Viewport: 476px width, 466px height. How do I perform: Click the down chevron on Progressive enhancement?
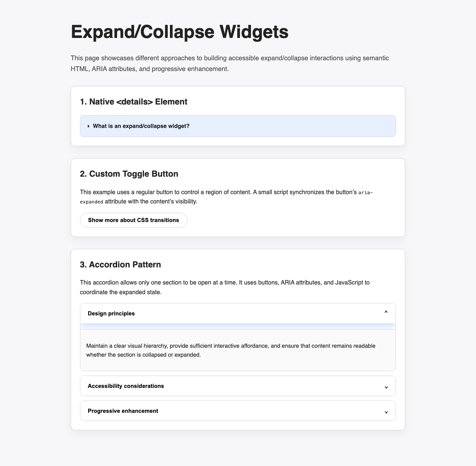click(x=386, y=412)
